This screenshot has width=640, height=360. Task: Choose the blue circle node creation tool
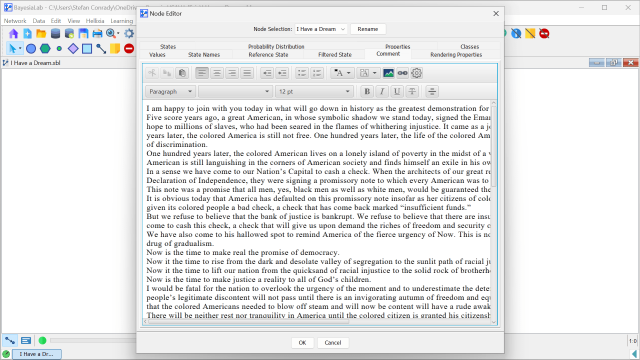coord(31,49)
